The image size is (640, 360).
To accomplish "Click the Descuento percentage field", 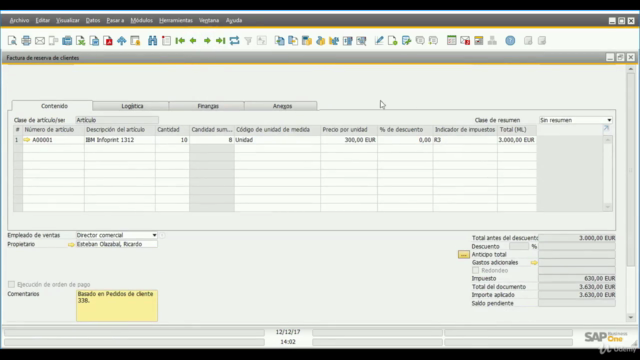I will tap(519, 246).
